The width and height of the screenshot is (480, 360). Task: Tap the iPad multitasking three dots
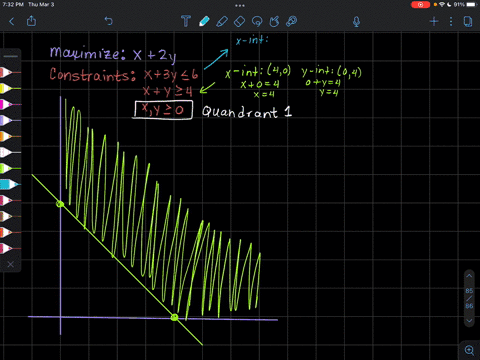coord(240,5)
